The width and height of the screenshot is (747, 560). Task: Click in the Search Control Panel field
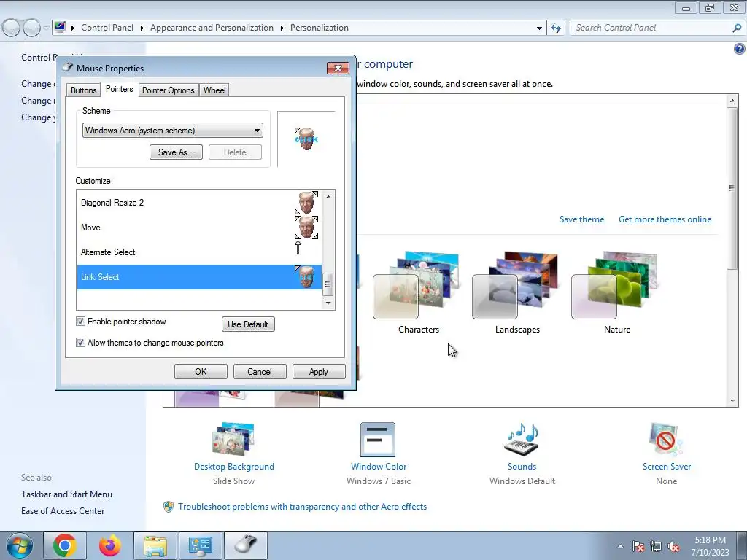tap(651, 28)
